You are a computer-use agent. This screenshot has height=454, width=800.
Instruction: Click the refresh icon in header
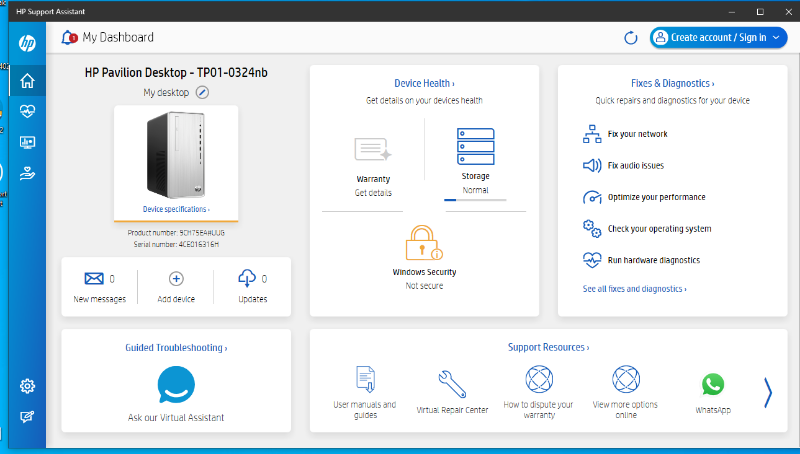coord(630,38)
